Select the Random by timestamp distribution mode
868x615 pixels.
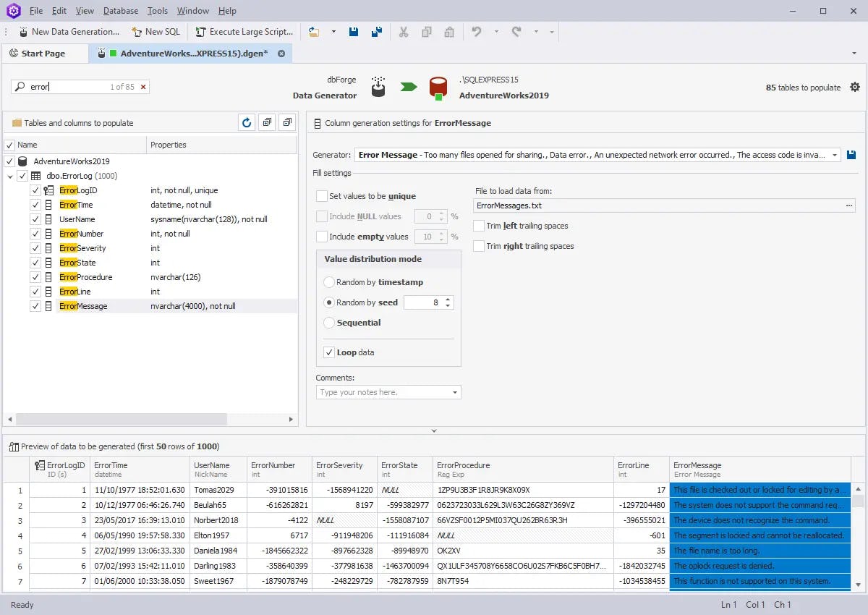[x=329, y=282]
